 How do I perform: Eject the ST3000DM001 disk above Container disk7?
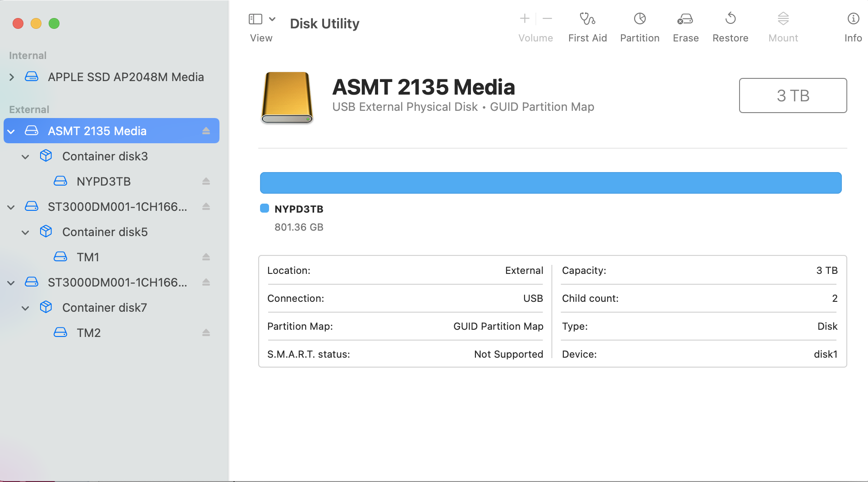pyautogui.click(x=206, y=282)
